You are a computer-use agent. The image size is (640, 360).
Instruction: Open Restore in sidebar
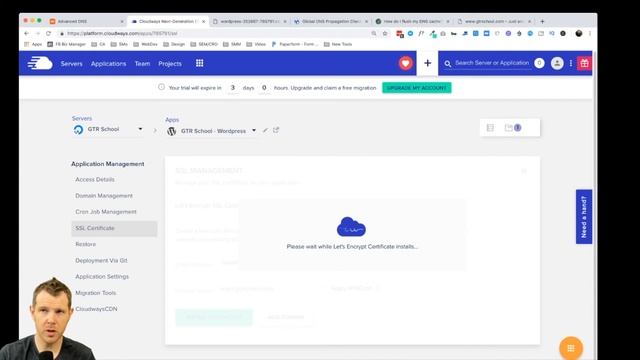click(x=85, y=244)
